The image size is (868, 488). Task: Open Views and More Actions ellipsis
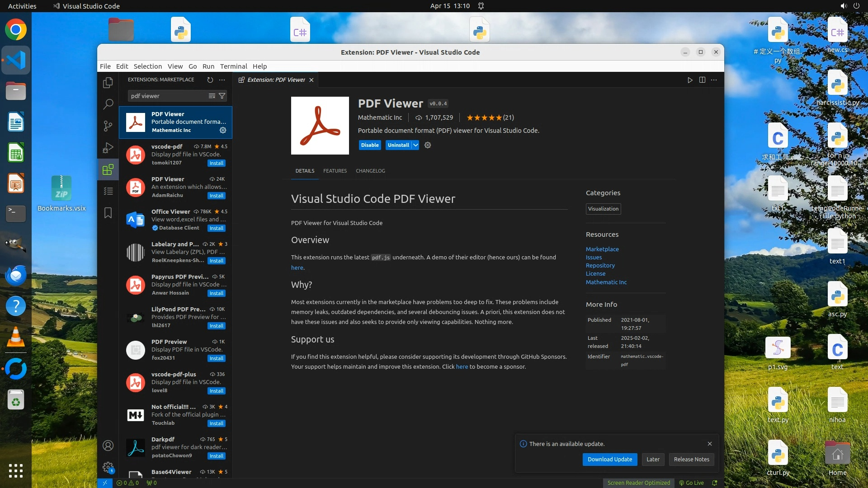(222, 80)
